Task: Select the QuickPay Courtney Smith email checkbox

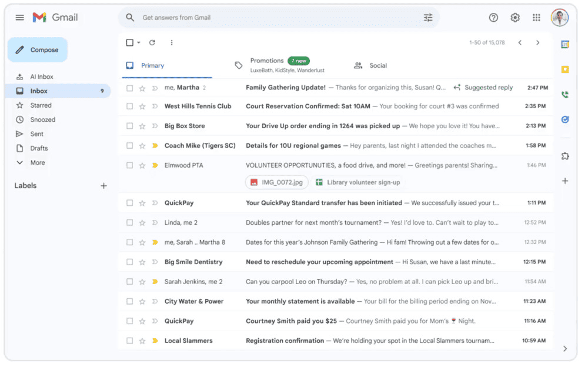Action: click(x=130, y=321)
